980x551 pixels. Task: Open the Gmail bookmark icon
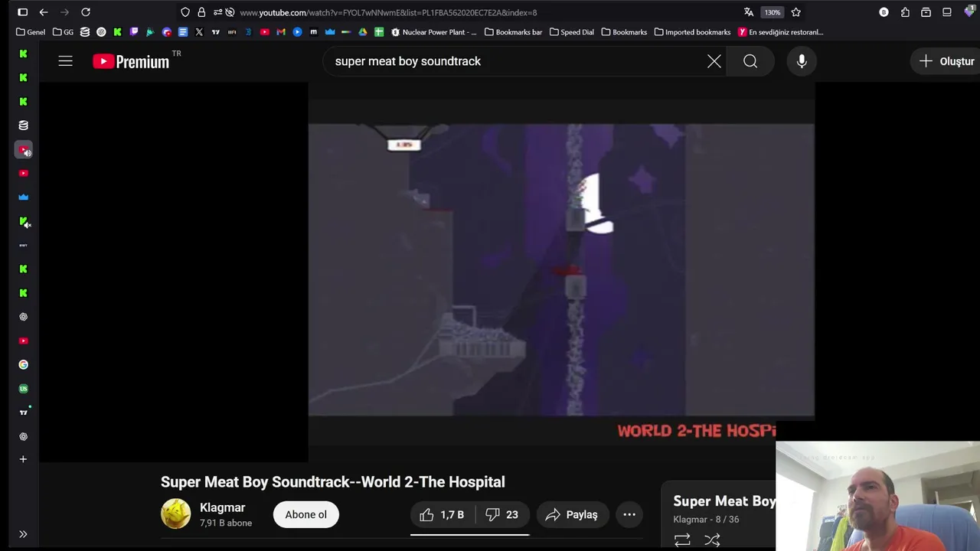click(x=281, y=32)
